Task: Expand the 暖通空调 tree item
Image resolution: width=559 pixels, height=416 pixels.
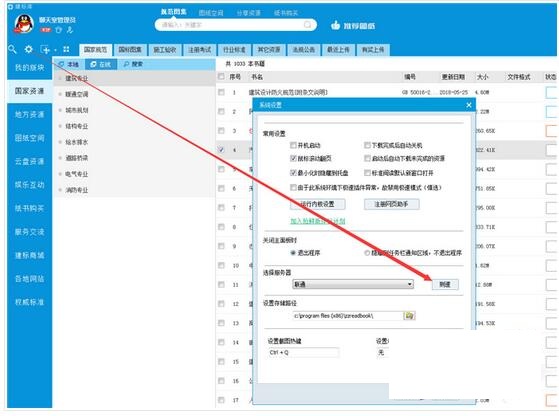Action: pos(76,94)
